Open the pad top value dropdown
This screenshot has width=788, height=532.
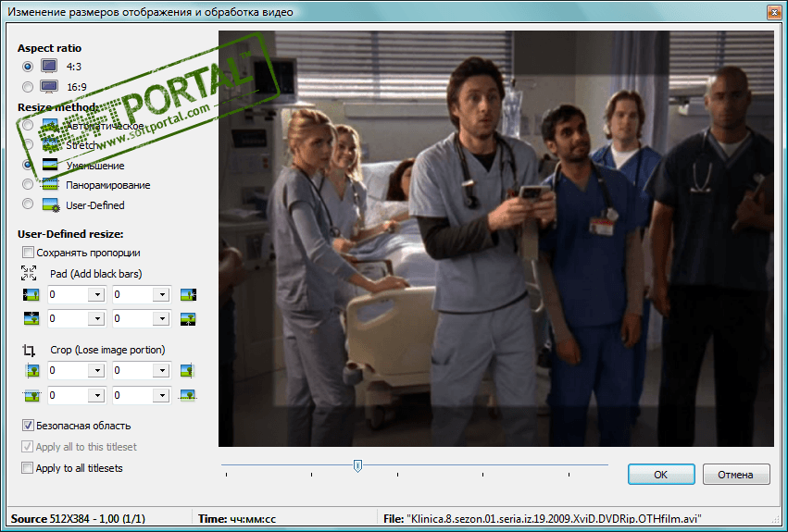(x=96, y=318)
